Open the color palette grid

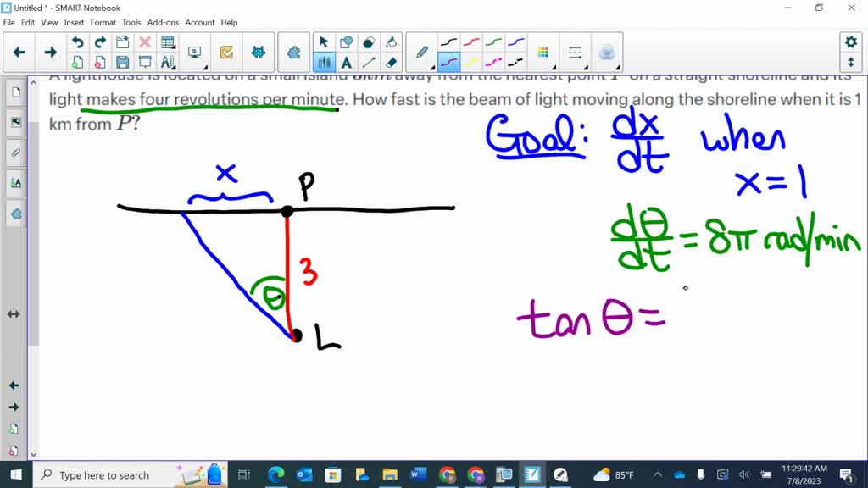543,53
